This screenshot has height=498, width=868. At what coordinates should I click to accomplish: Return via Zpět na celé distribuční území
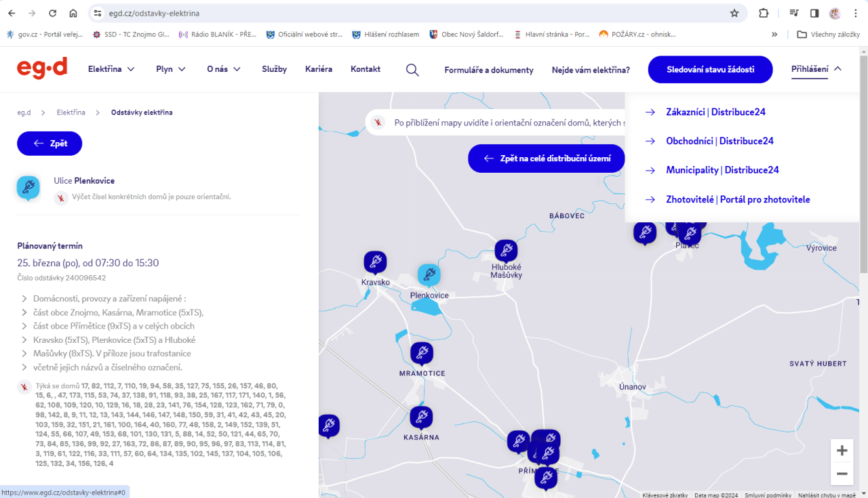coord(546,158)
